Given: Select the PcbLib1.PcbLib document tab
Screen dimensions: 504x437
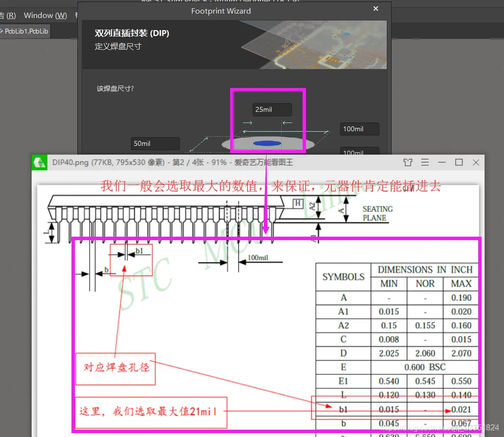Looking at the screenshot, I should pyautogui.click(x=25, y=32).
